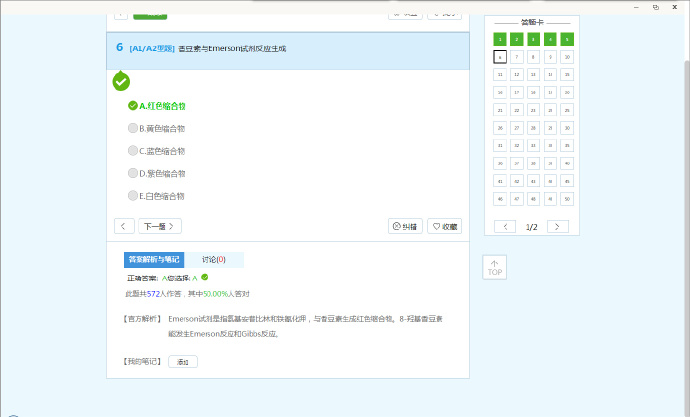Click the 纠错 error report button
The width and height of the screenshot is (690, 417).
[x=405, y=226]
